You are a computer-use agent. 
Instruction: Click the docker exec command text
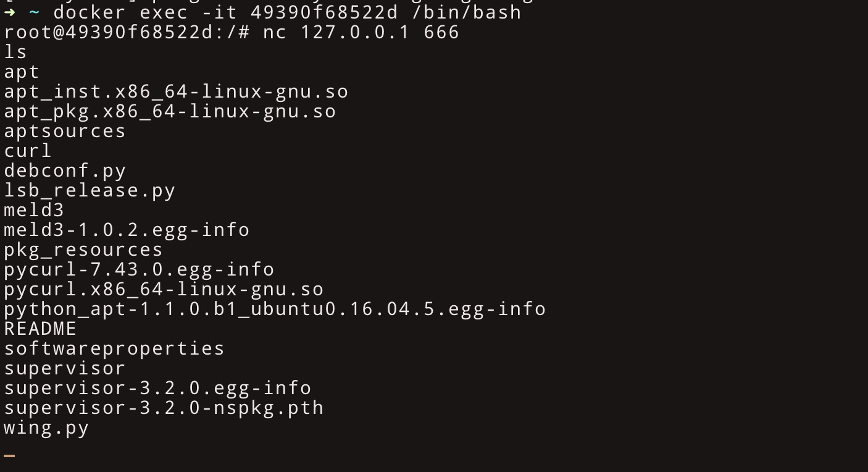(x=287, y=12)
